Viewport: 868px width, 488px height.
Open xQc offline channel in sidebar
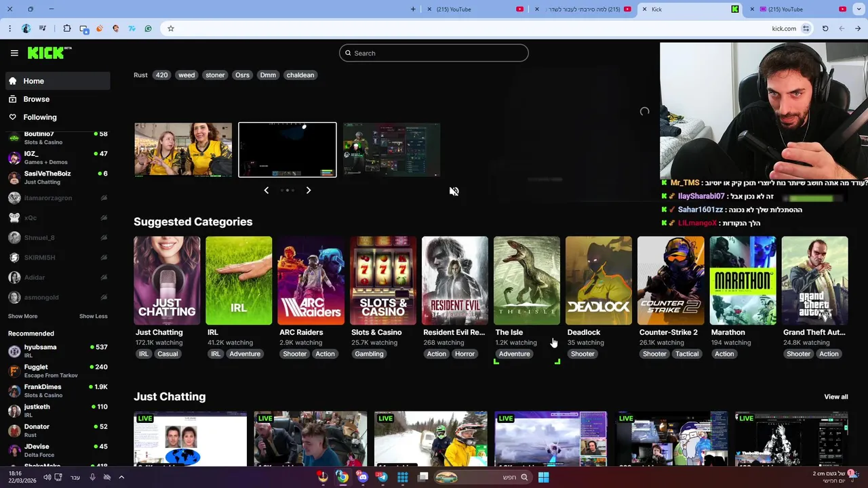(58, 218)
